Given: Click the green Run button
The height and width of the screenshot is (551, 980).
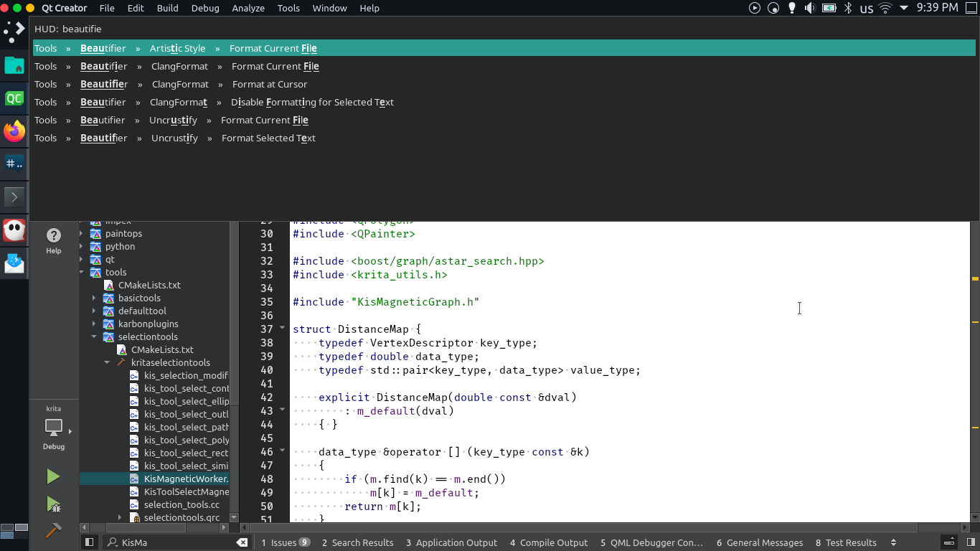Looking at the screenshot, I should (54, 476).
